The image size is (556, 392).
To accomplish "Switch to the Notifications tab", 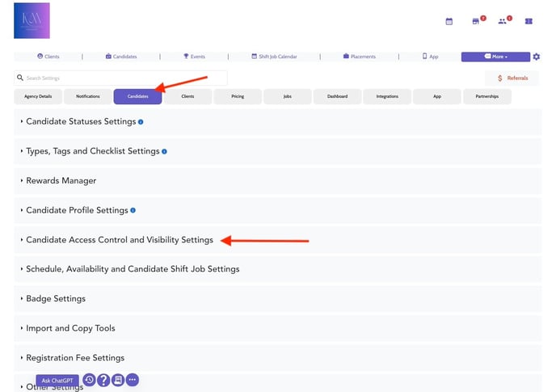I will tap(88, 96).
